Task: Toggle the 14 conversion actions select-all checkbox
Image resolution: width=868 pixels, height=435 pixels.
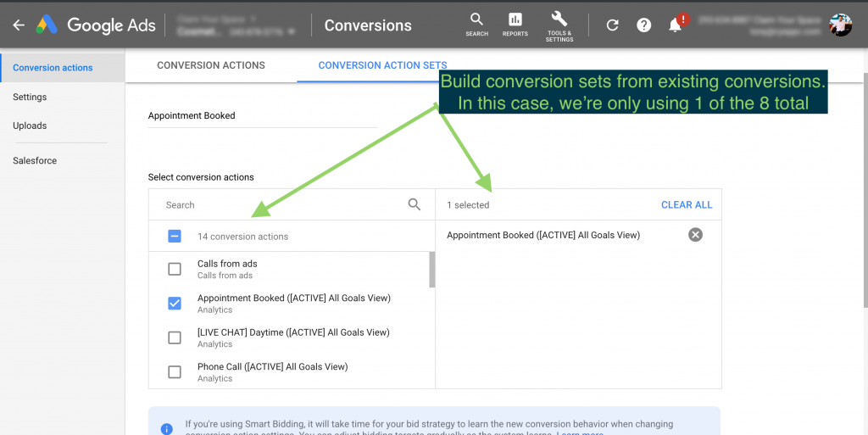Action: pos(175,237)
